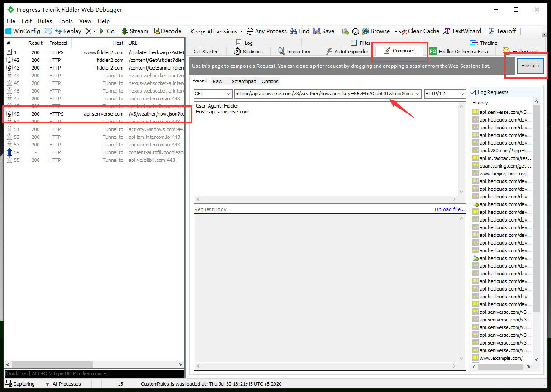Click All Processes filter in status bar

point(63,384)
